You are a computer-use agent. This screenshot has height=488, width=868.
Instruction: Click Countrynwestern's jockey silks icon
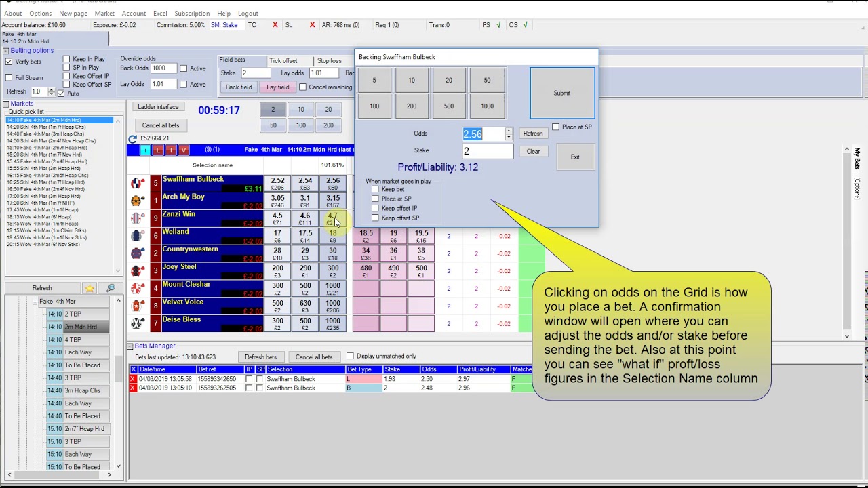tap(138, 253)
